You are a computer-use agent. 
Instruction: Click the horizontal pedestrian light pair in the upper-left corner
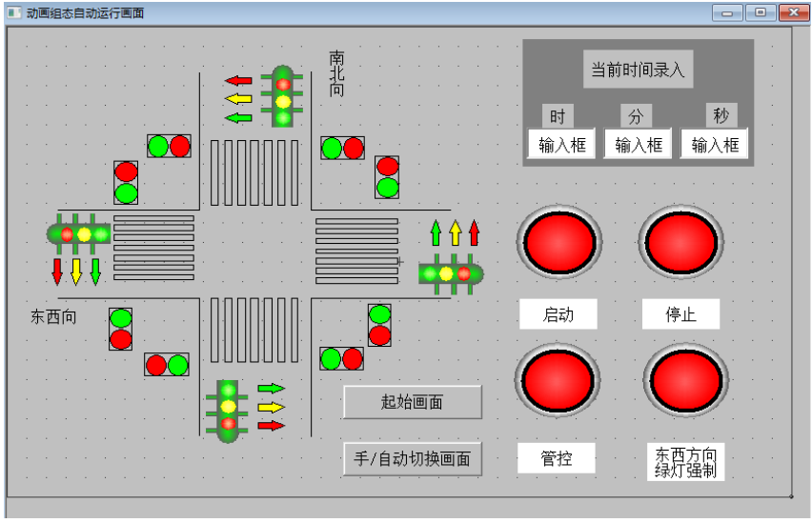(x=169, y=147)
